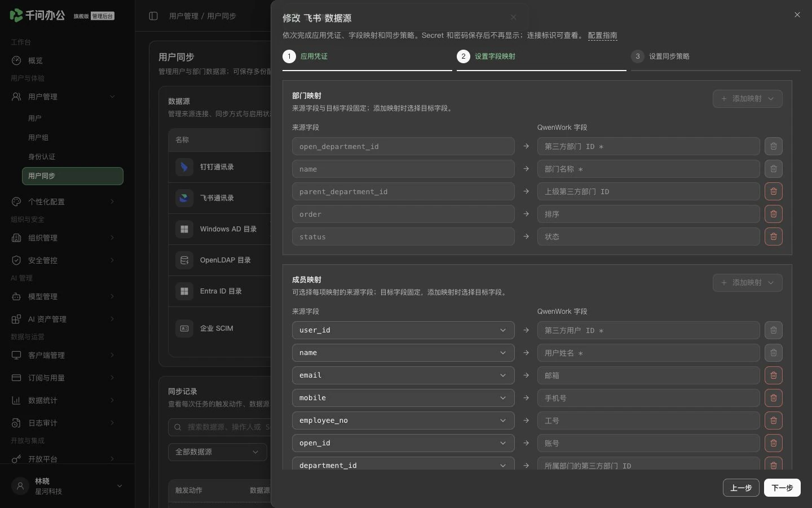
Task: Go to the 应用凭证 step
Action: pyautogui.click(x=367, y=56)
